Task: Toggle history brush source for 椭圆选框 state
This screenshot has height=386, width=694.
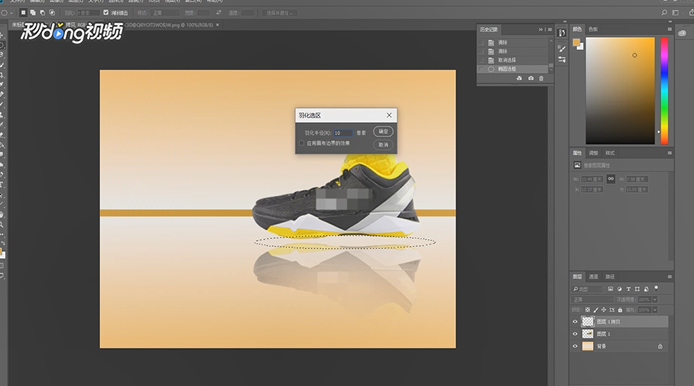Action: pyautogui.click(x=482, y=69)
